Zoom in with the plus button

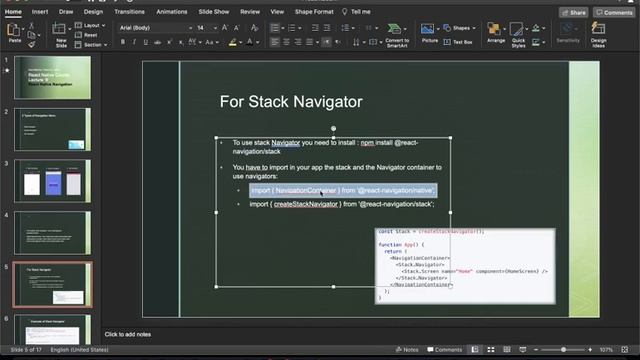pos(590,350)
